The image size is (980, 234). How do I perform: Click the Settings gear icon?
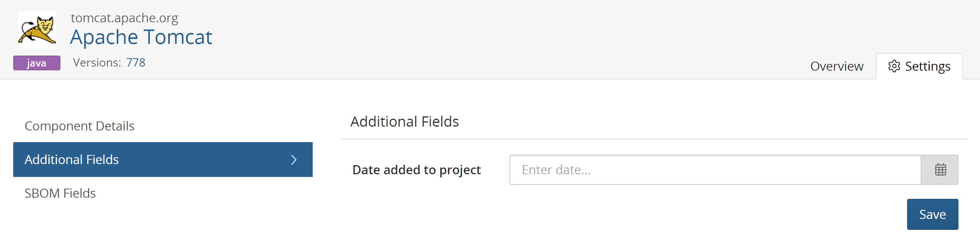tap(895, 66)
